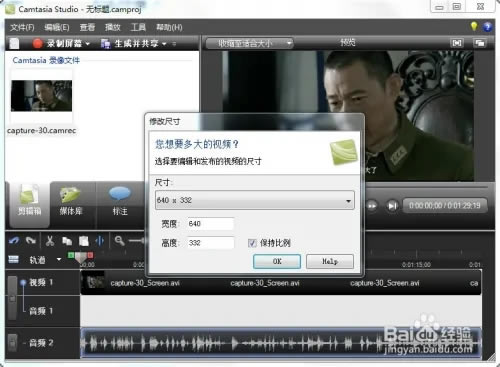Image resolution: width=500 pixels, height=367 pixels.
Task: Click the 宽度 field showing 640
Action: coord(210,224)
